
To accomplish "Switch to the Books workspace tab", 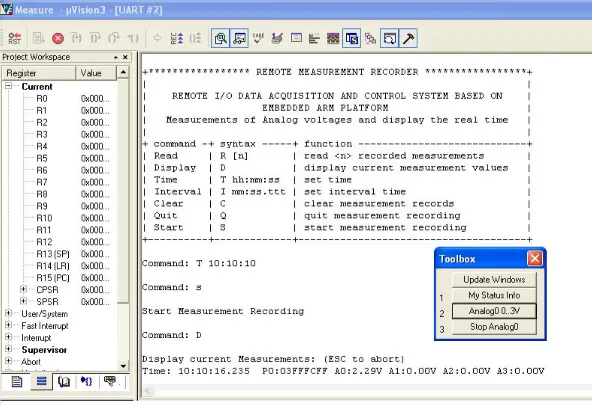I will point(64,382).
